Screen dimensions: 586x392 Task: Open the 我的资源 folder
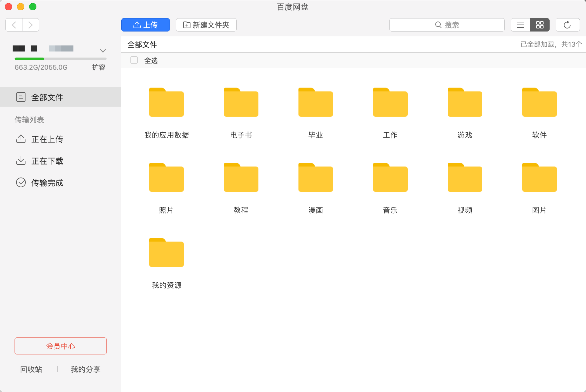point(166,253)
